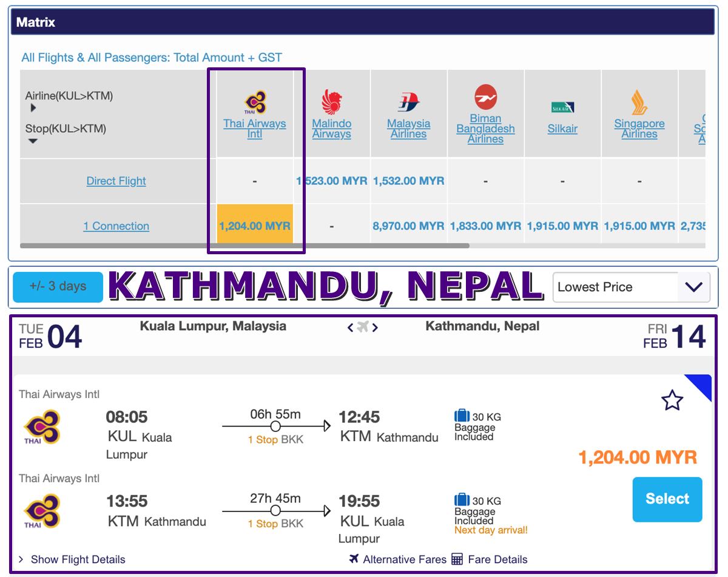Image resolution: width=728 pixels, height=577 pixels.
Task: Filter by 1 Connection row link
Action: point(116,226)
